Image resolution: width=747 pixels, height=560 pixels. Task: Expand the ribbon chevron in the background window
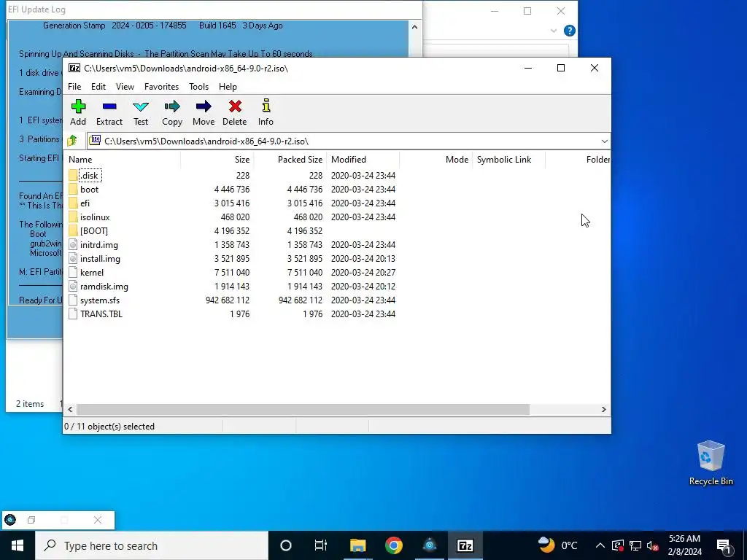coord(554,31)
